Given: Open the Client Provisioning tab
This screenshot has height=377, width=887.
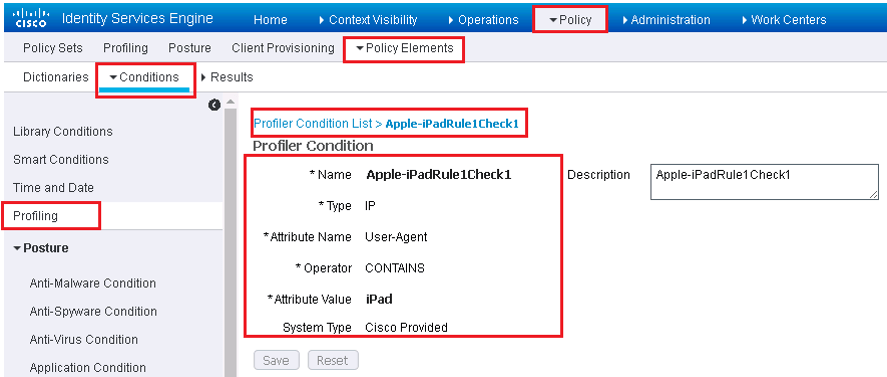Looking at the screenshot, I should pyautogui.click(x=283, y=48).
